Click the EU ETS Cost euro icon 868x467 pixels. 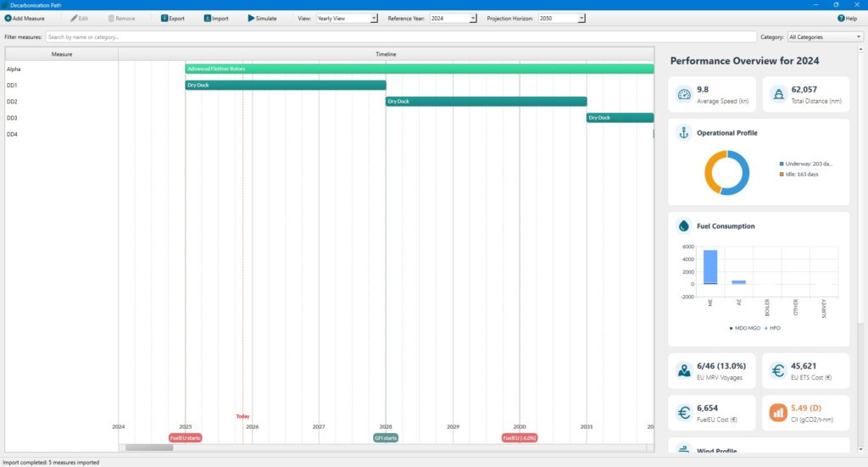778,370
